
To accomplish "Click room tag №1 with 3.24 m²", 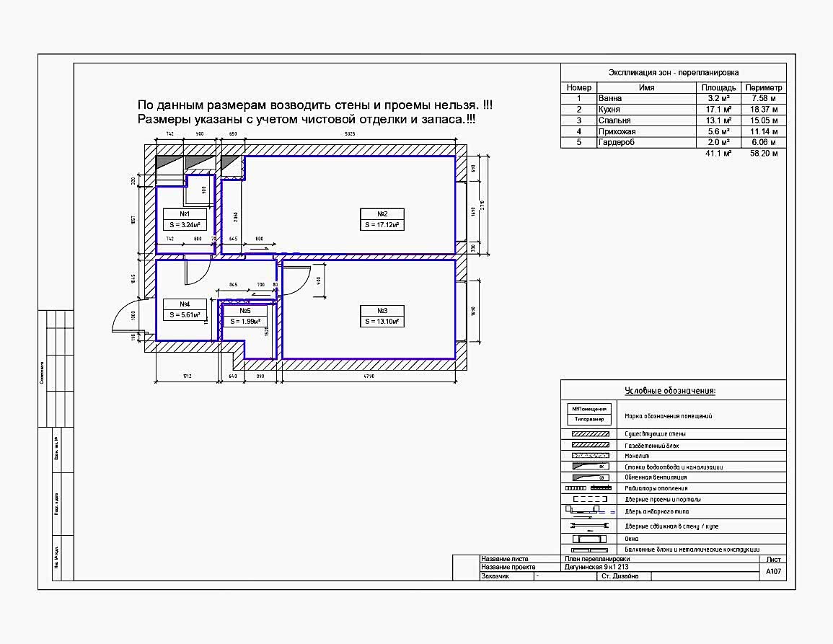I will 184,219.
